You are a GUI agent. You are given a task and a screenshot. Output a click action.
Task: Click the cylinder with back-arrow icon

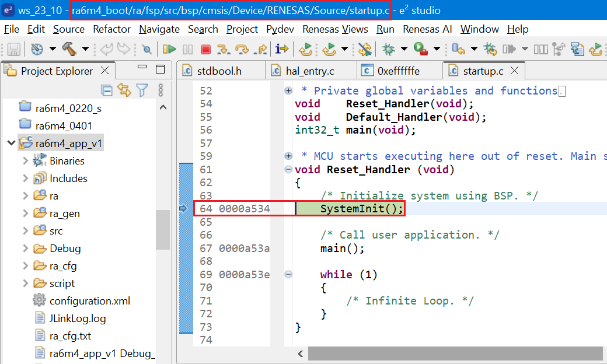(458, 49)
